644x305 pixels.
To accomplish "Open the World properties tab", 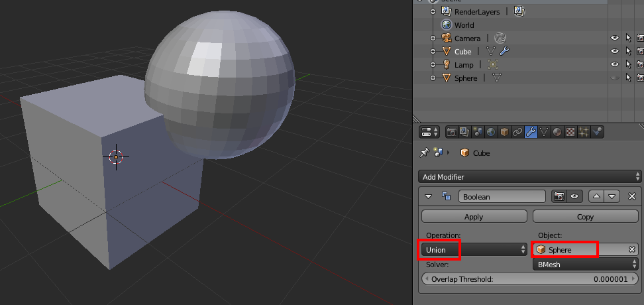I will (x=491, y=132).
